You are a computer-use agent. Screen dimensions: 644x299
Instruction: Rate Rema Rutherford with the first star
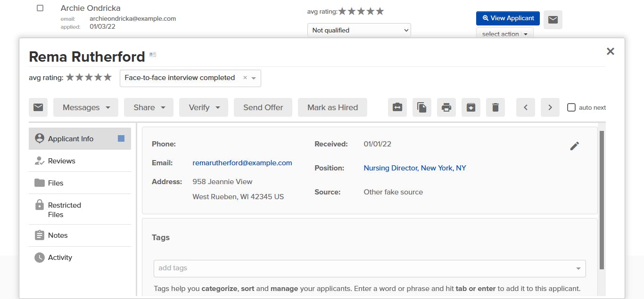tap(70, 77)
